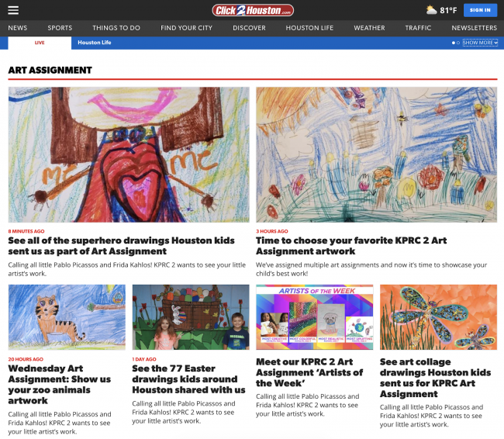Image resolution: width=504 pixels, height=439 pixels.
Task: Open the hamburger menu icon
Action: [x=13, y=10]
